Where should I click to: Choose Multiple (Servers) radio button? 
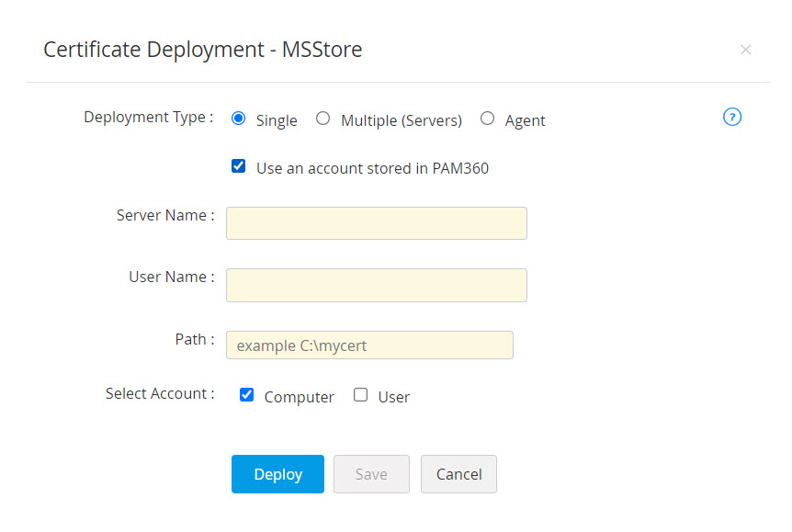[322, 119]
